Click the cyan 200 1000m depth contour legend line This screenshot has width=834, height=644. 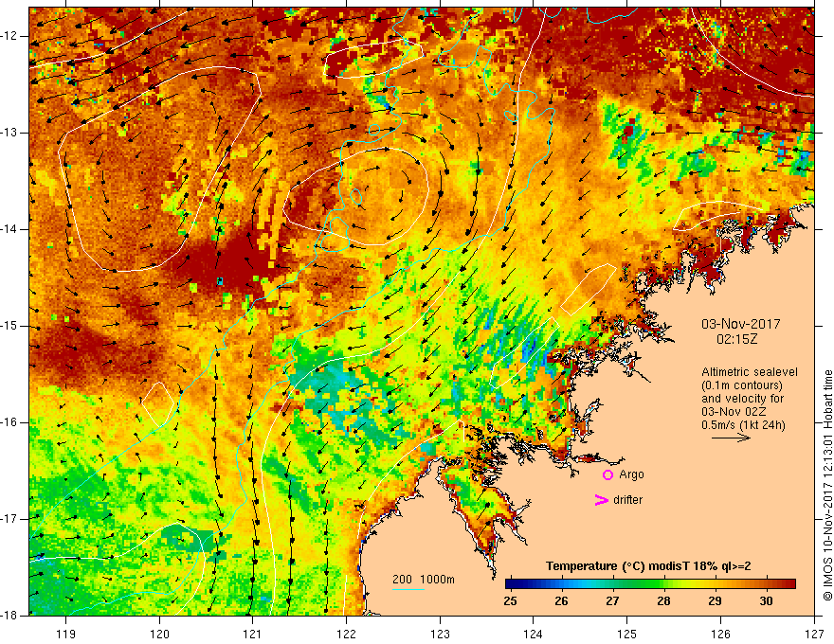click(x=408, y=590)
